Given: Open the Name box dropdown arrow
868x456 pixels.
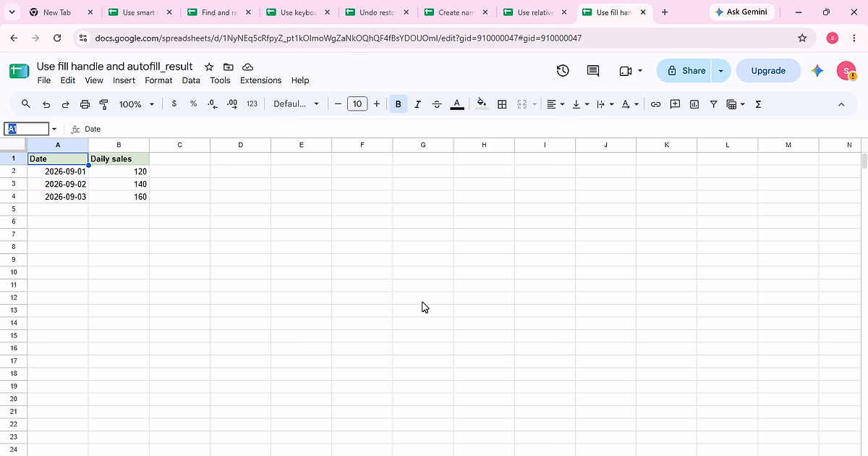Looking at the screenshot, I should (x=54, y=129).
